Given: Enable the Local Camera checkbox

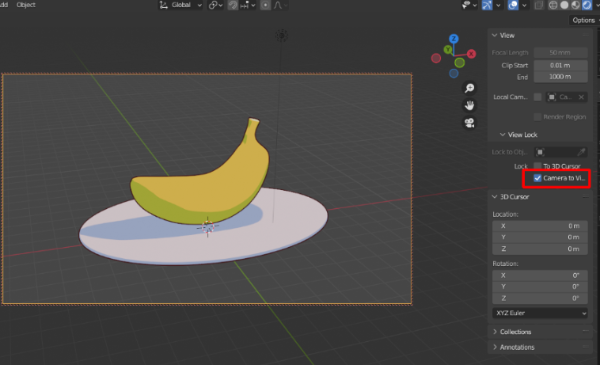Looking at the screenshot, I should (538, 97).
